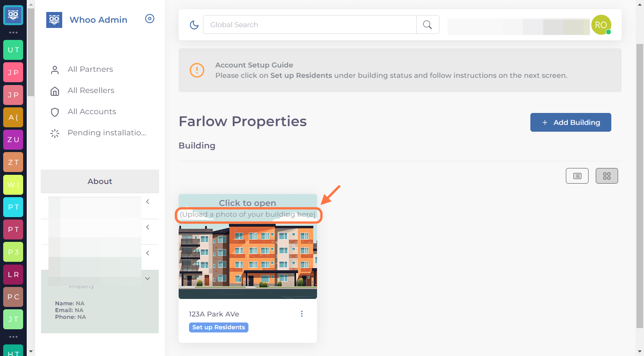This screenshot has height=356, width=644.
Task: Expand the third chevron under About
Action: (x=148, y=253)
